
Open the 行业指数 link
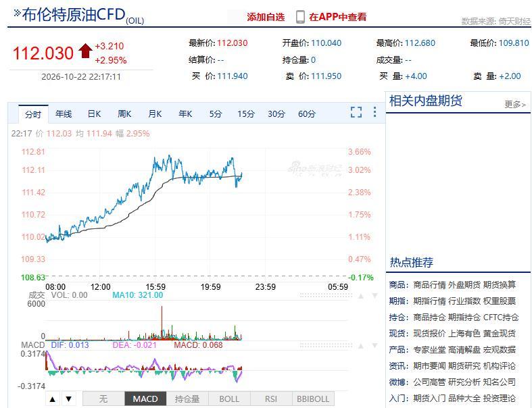[x=464, y=301]
